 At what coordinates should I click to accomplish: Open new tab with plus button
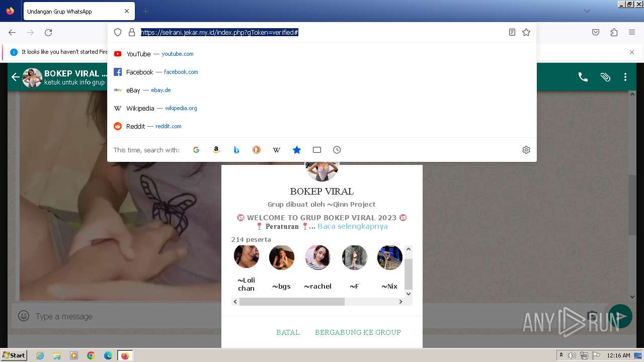pos(145,11)
